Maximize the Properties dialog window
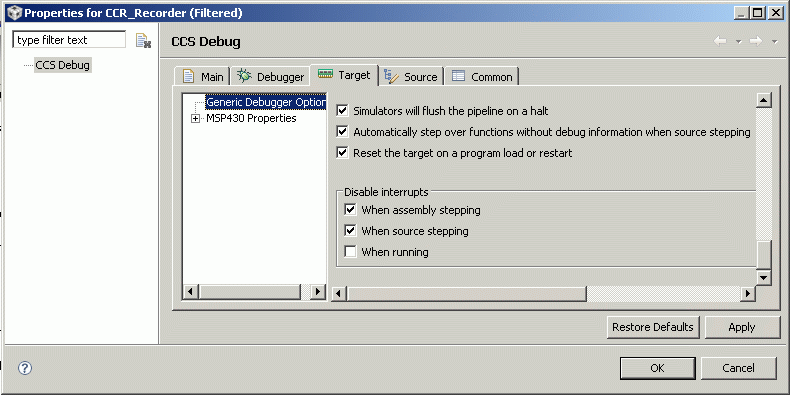Viewport: 790px width, 395px height. point(757,13)
